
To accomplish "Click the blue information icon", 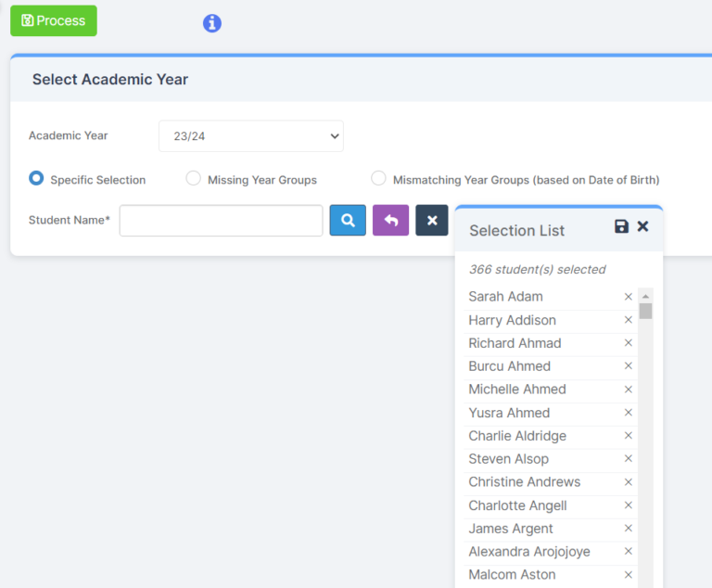I will pos(212,23).
